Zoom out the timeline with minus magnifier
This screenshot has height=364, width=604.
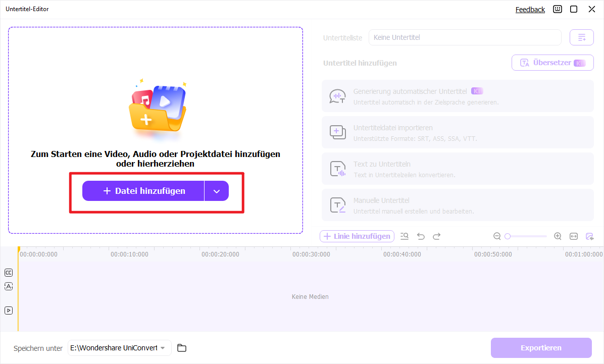497,236
